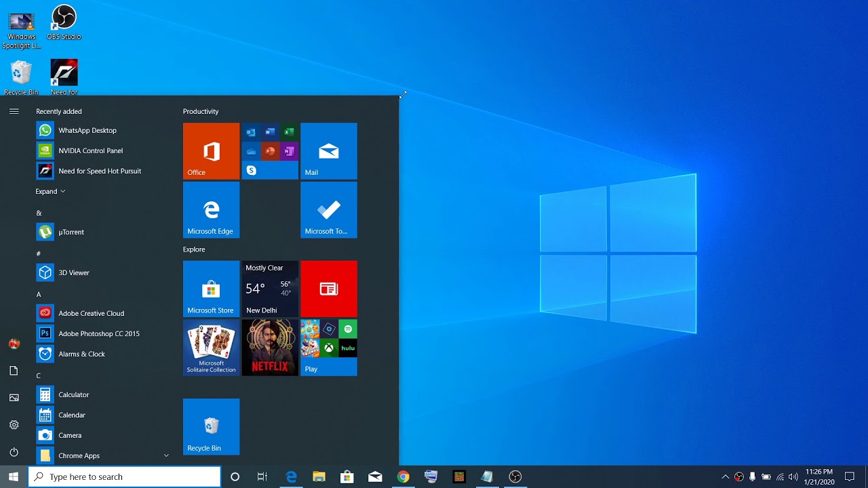This screenshot has width=868, height=488.
Task: Open the Action Center notifications
Action: pos(850,476)
